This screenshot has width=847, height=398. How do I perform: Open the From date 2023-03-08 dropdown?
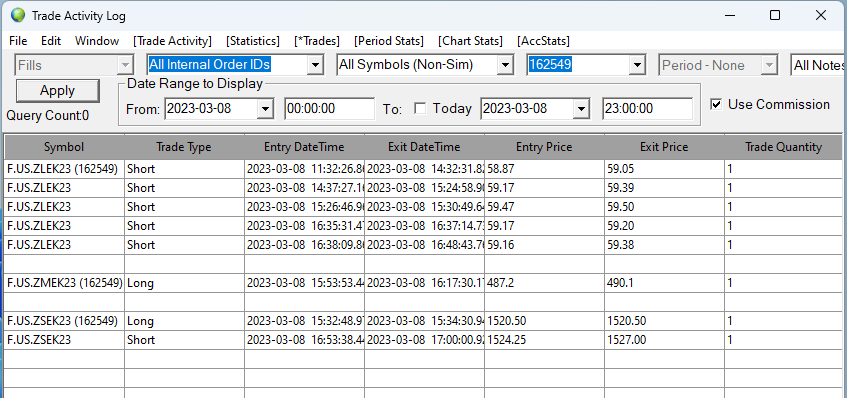click(265, 109)
